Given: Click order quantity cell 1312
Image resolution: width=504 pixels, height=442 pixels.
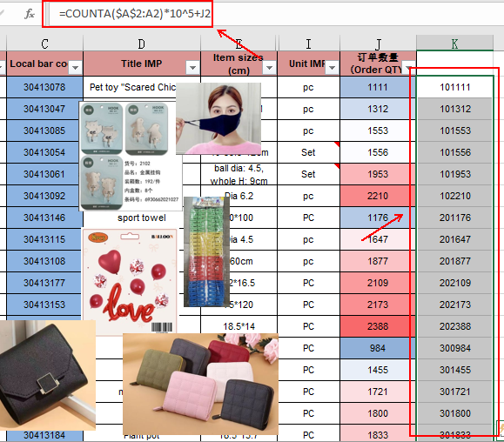Looking at the screenshot, I should 378,109.
